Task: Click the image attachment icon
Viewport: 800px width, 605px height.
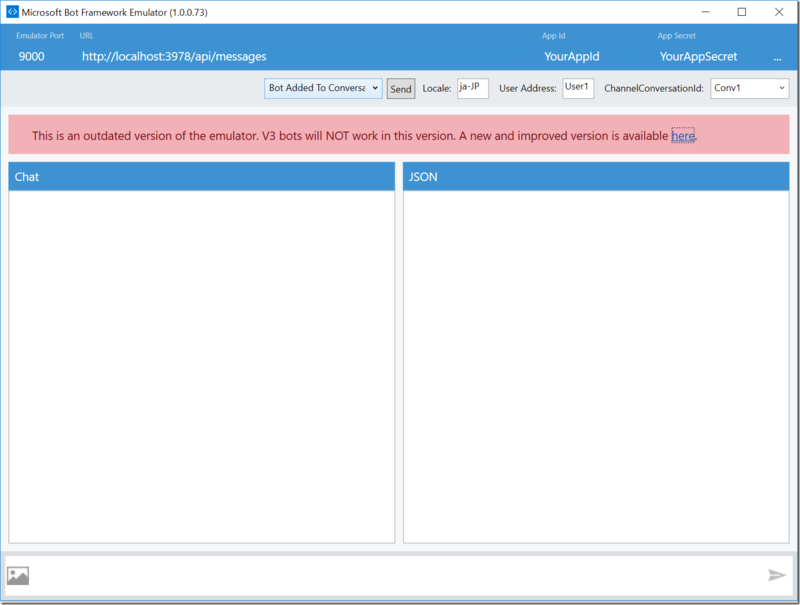Action: [x=18, y=576]
